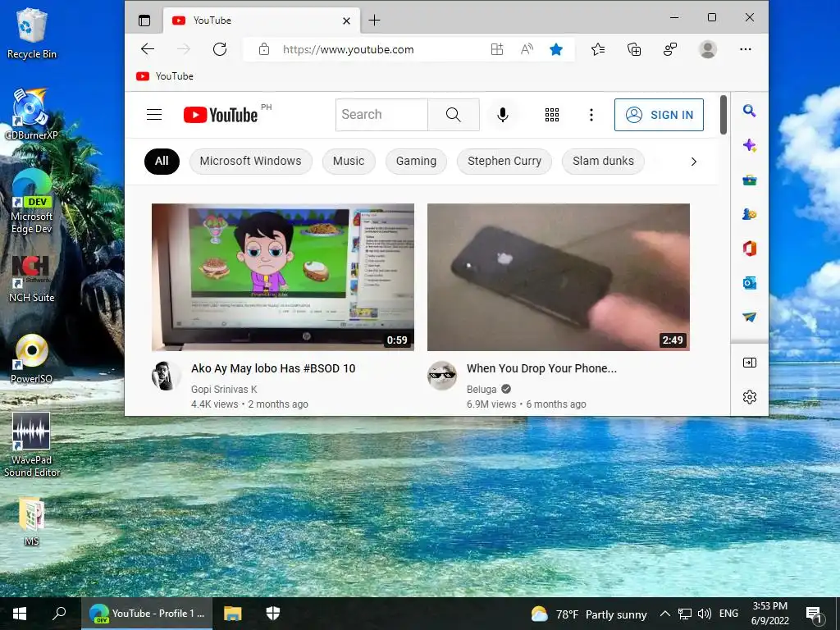The image size is (840, 630).
Task: Click the SIGN IN button
Action: [659, 115]
